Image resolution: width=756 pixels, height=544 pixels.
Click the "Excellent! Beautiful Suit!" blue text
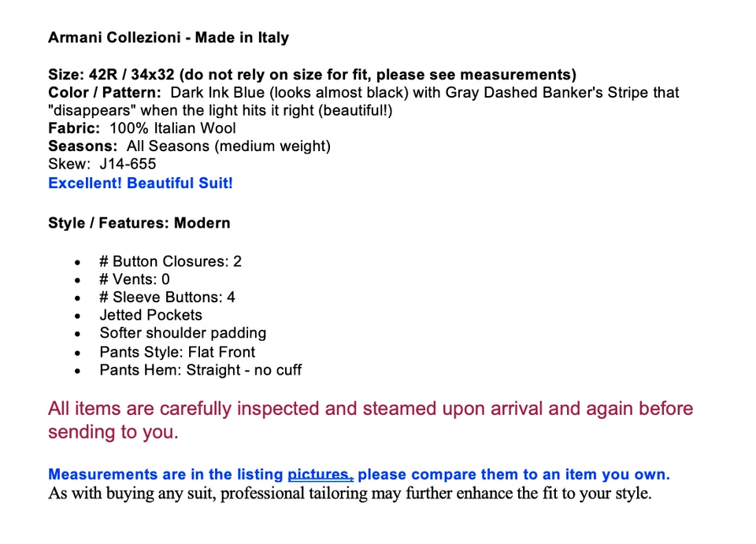coord(140,183)
